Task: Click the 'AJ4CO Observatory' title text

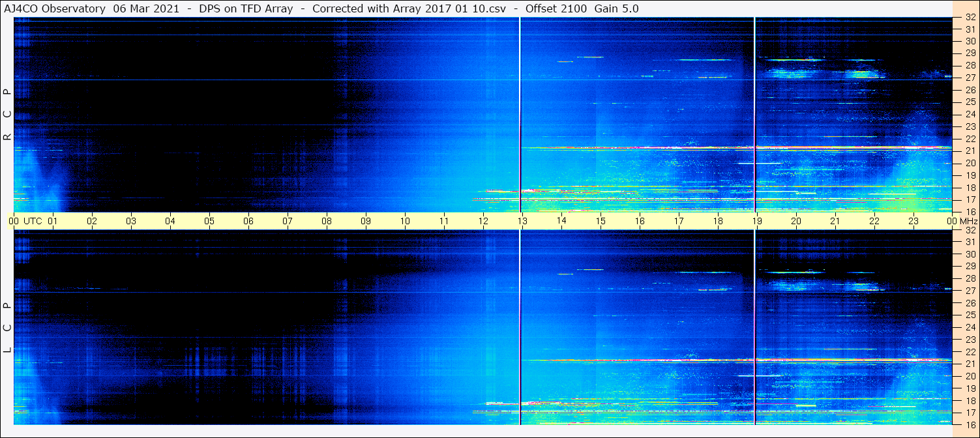Action: click(x=53, y=8)
